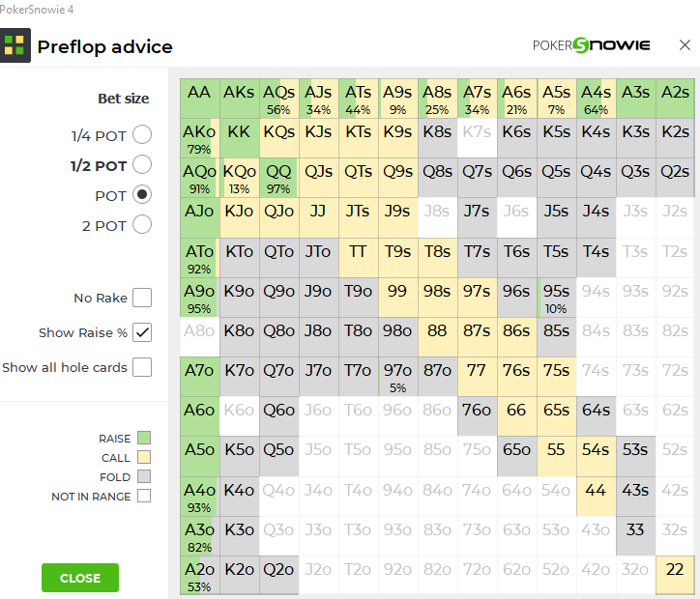700x599 pixels.
Task: Enable the No Rake checkbox
Action: click(142, 298)
